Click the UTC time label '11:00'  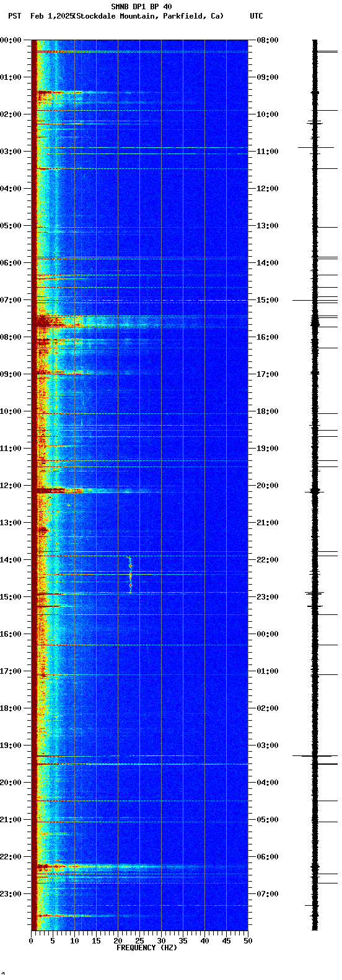[268, 152]
